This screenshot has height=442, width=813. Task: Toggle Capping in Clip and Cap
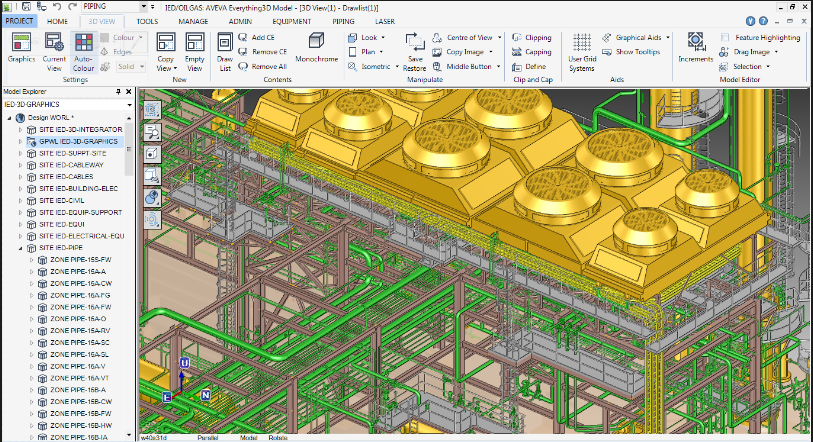click(x=532, y=52)
